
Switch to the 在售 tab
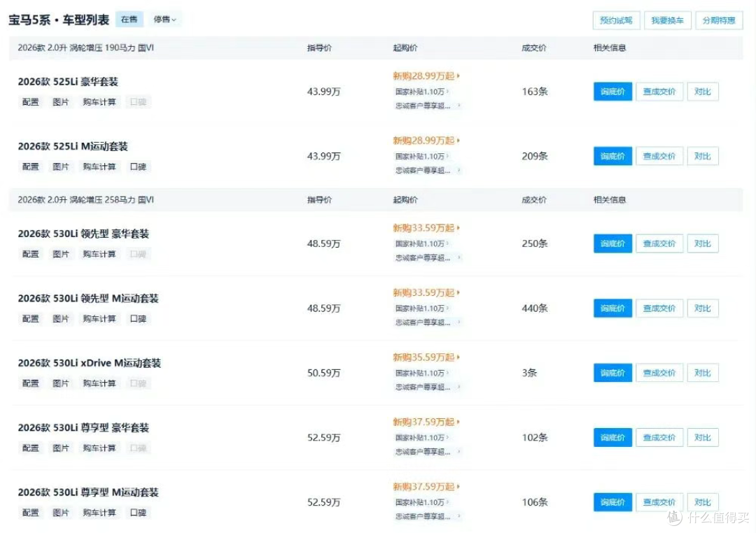click(129, 20)
